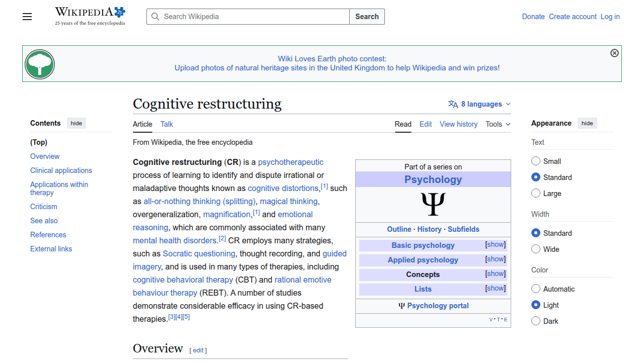Click the small Psi icon beside Psychology portal

pyautogui.click(x=401, y=306)
